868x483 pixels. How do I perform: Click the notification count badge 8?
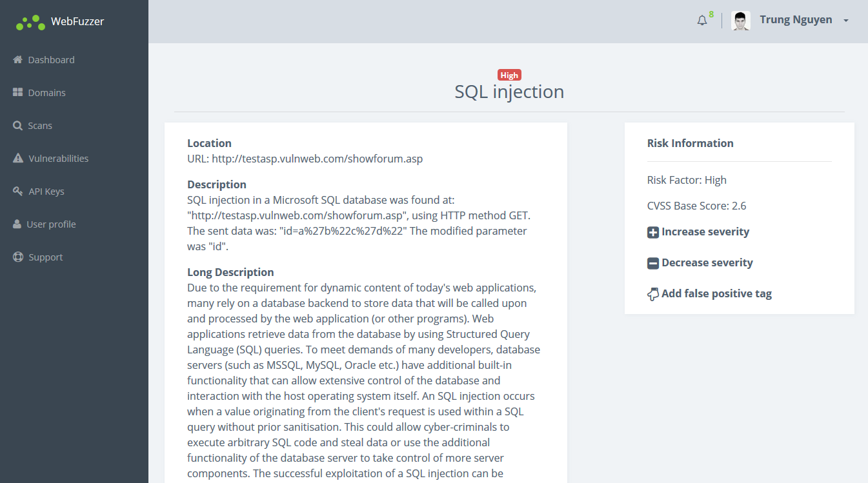pyautogui.click(x=711, y=14)
